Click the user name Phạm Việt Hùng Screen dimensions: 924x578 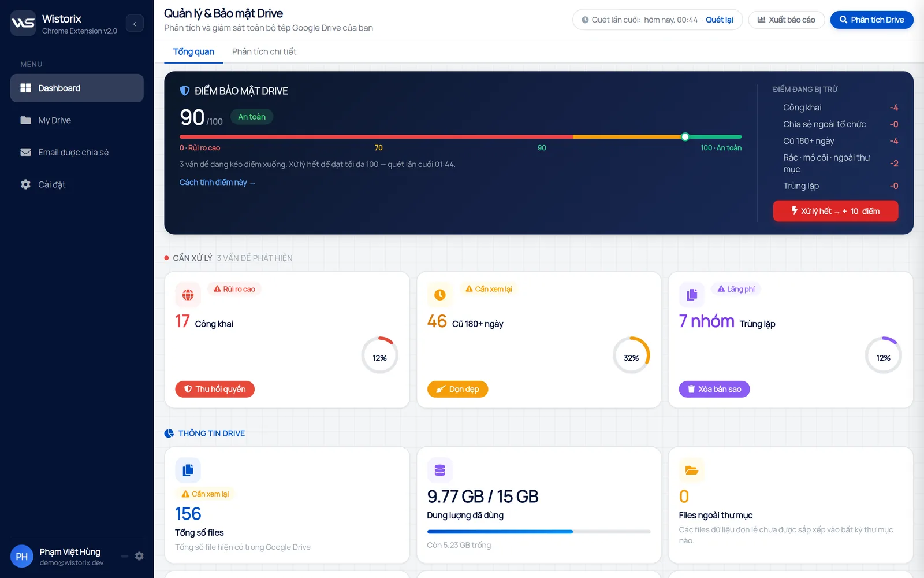[70, 552]
